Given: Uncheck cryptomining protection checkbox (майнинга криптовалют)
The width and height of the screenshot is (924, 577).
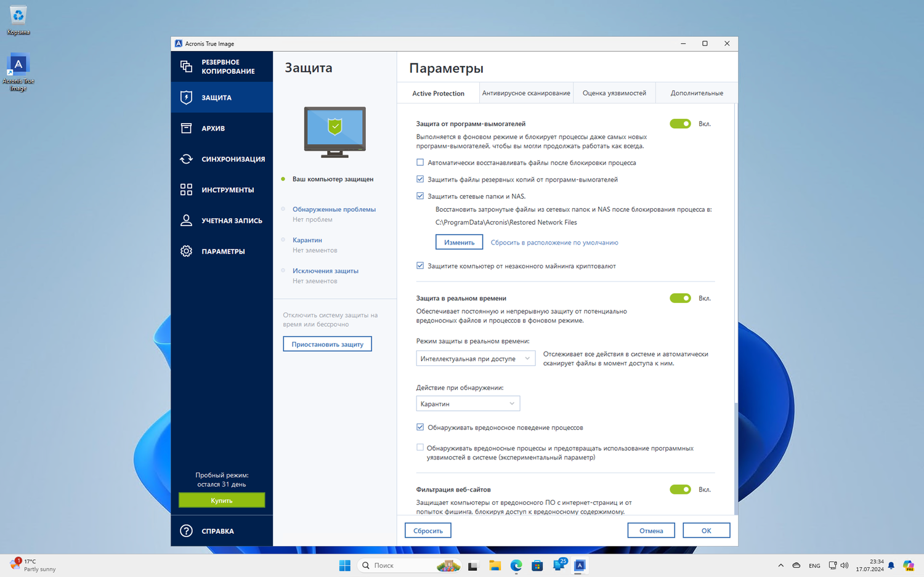Looking at the screenshot, I should (420, 265).
